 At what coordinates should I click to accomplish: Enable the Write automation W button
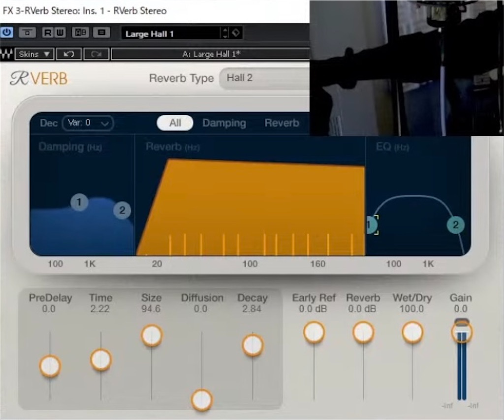[x=60, y=32]
